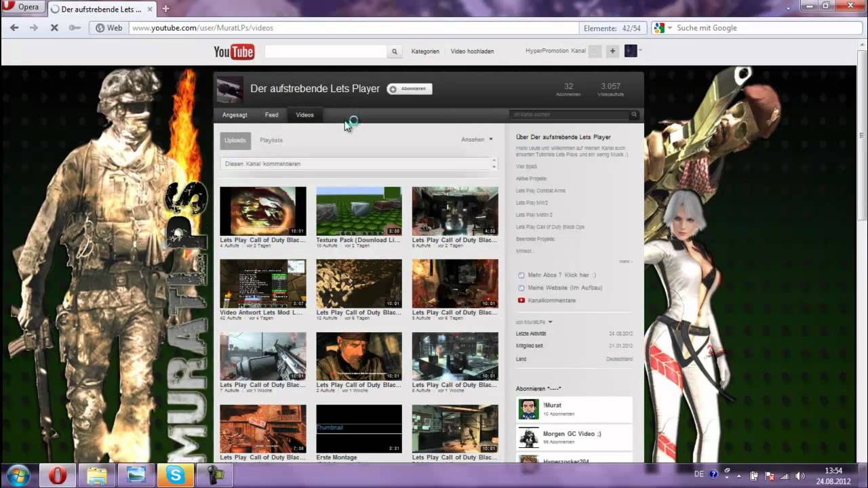
Task: Click the Texture Pack (Download Li... title
Action: point(357,240)
